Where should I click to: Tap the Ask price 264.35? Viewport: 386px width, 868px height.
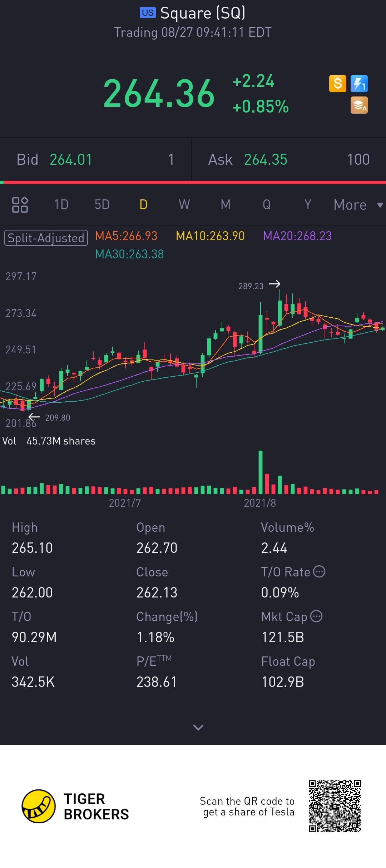[x=266, y=160]
